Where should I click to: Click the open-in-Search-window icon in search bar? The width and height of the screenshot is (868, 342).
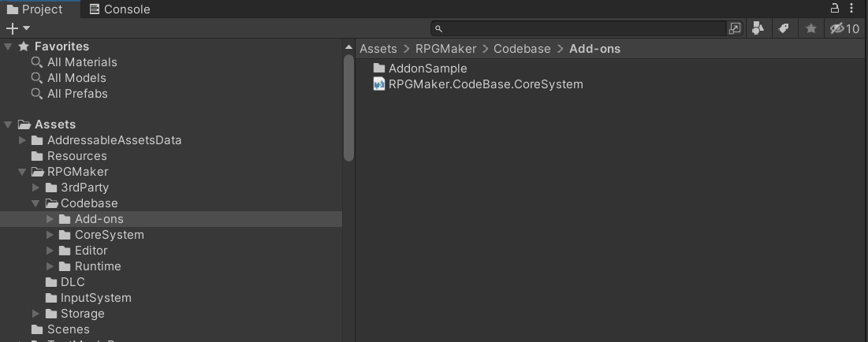tap(735, 28)
